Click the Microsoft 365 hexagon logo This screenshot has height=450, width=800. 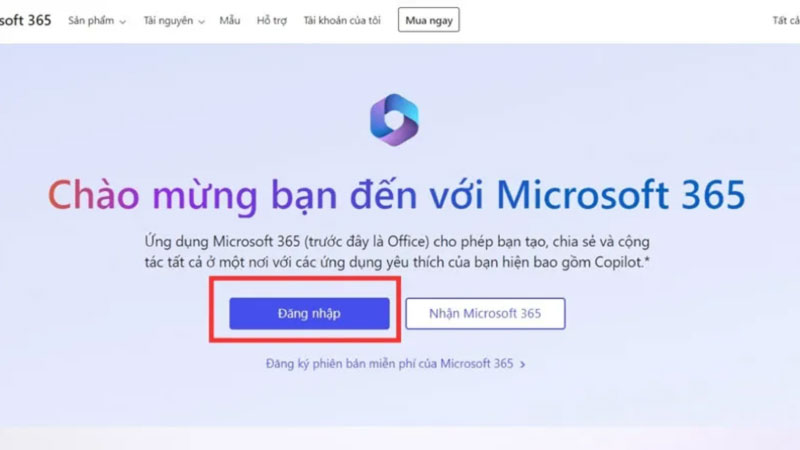pyautogui.click(x=394, y=120)
